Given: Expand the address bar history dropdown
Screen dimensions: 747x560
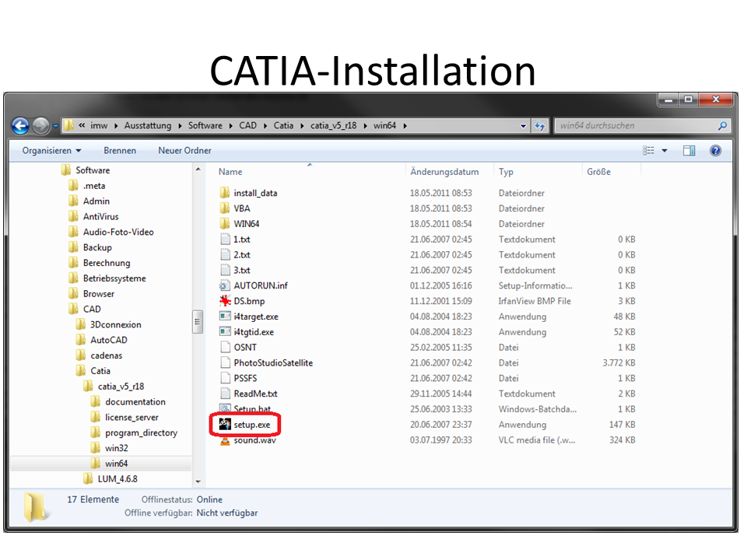Looking at the screenshot, I should [x=523, y=126].
